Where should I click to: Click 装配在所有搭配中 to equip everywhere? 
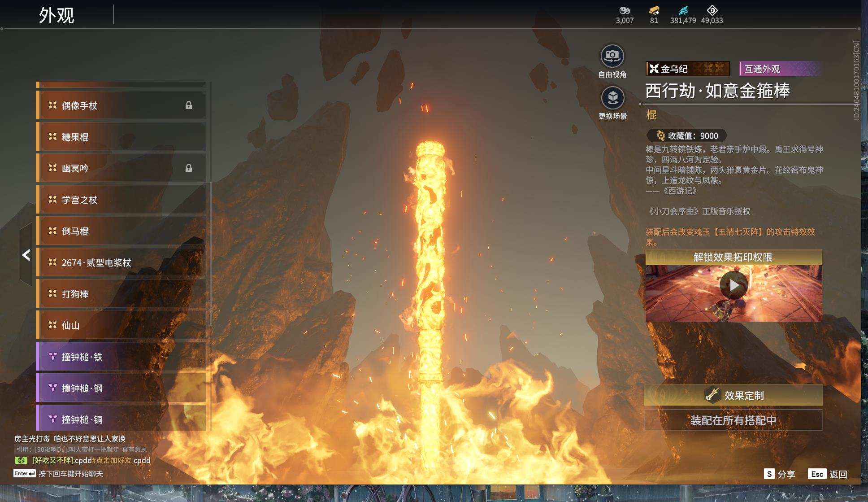pyautogui.click(x=733, y=420)
